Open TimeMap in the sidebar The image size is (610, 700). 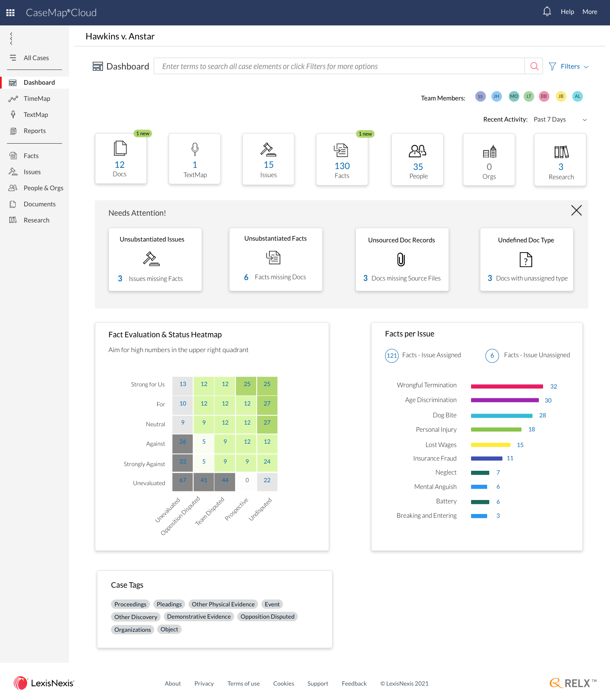coord(37,99)
